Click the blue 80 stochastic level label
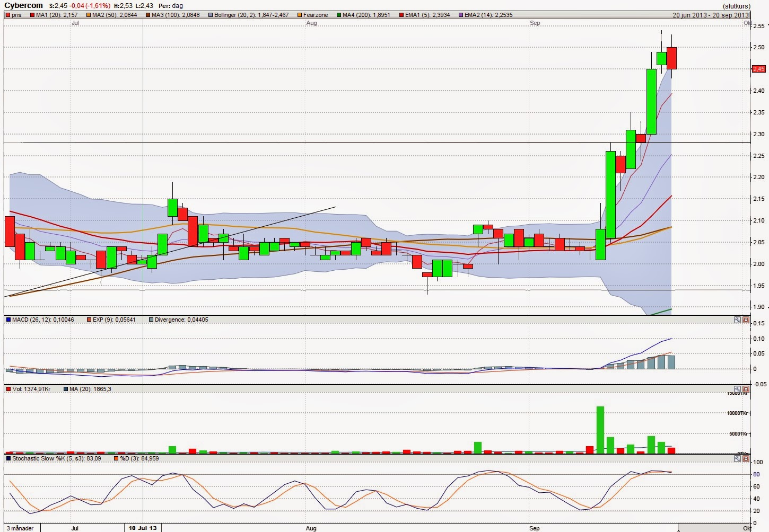The height and width of the screenshot is (532, 769). tap(756, 474)
